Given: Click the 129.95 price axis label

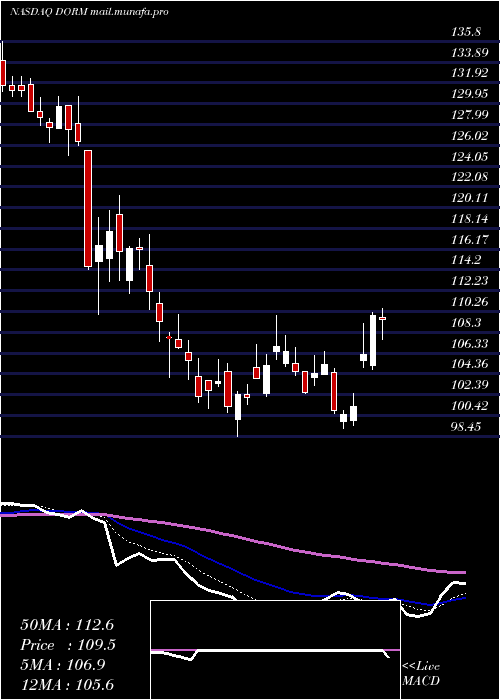Looking at the screenshot, I should [469, 94].
